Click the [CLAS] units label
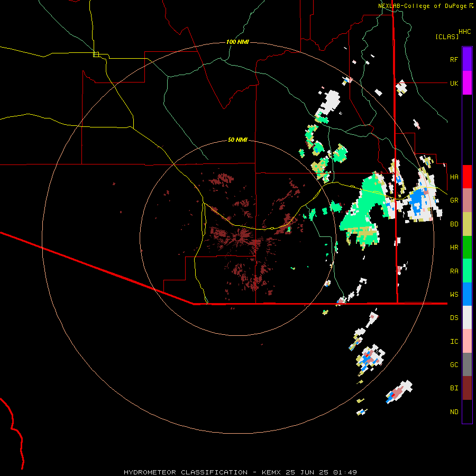Image resolution: width=476 pixels, height=476 pixels. click(447, 36)
